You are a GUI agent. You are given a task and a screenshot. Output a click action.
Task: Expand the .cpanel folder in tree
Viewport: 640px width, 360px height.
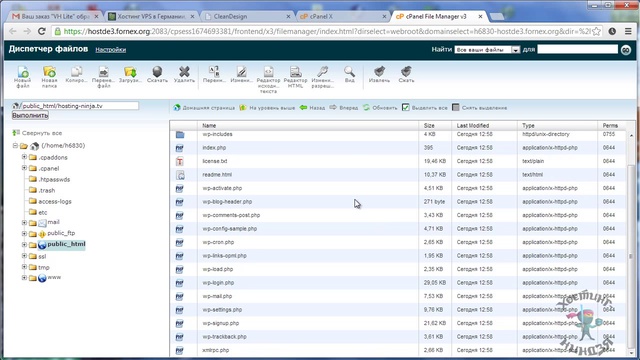pyautogui.click(x=24, y=168)
